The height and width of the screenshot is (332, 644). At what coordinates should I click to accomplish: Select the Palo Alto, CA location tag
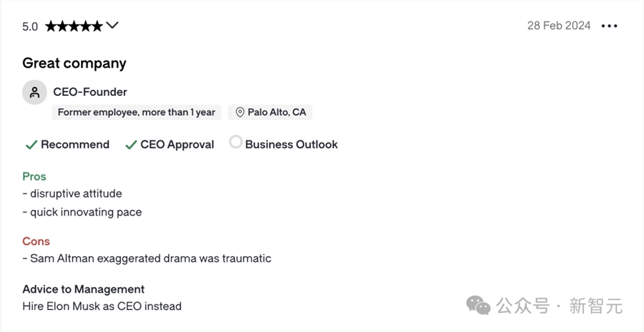tap(270, 113)
